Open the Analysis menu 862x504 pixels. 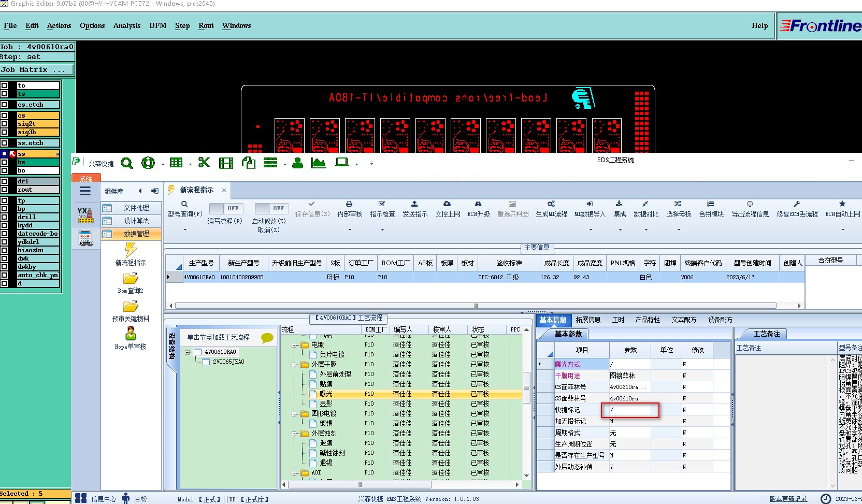pyautogui.click(x=127, y=25)
